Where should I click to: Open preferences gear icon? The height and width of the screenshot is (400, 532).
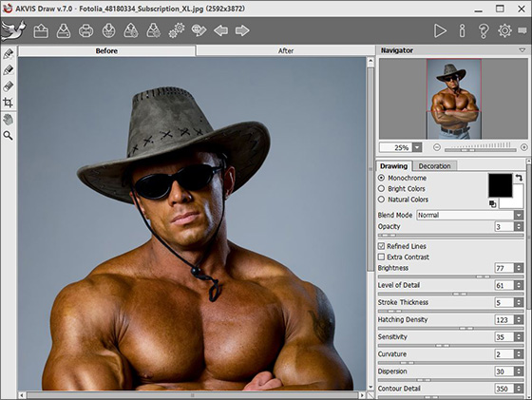click(x=504, y=30)
